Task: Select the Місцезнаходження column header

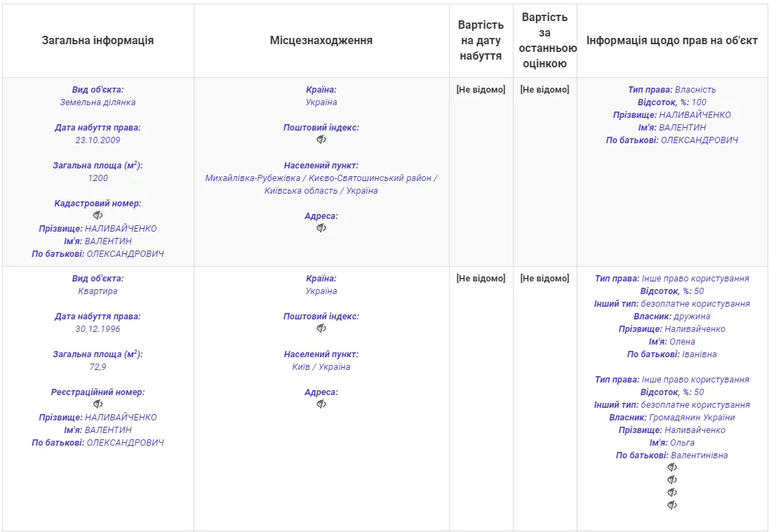Action: coord(321,41)
